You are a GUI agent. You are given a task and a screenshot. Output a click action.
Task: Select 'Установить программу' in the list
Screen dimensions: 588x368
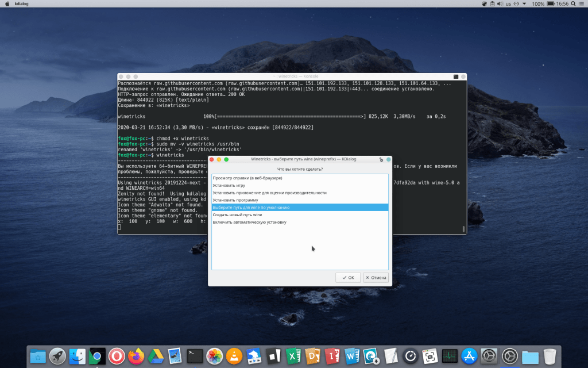point(300,200)
